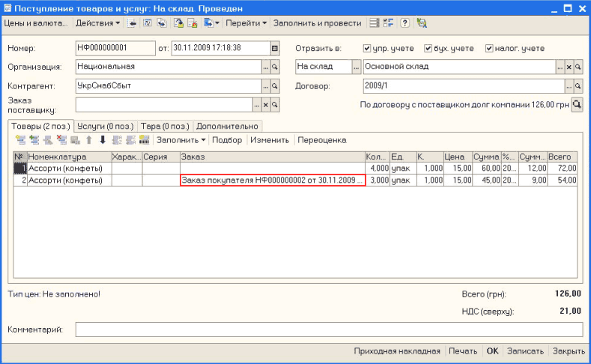Click the Записать button
This screenshot has width=591, height=364.
(524, 351)
